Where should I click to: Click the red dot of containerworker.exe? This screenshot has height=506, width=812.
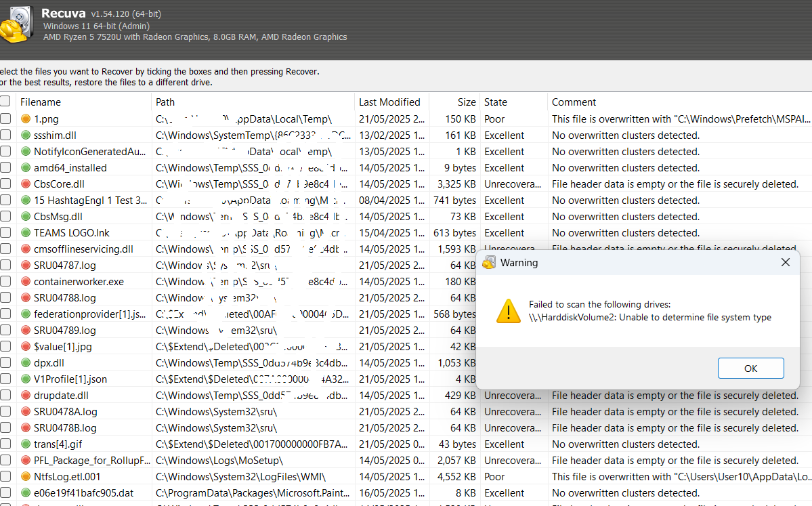25,281
